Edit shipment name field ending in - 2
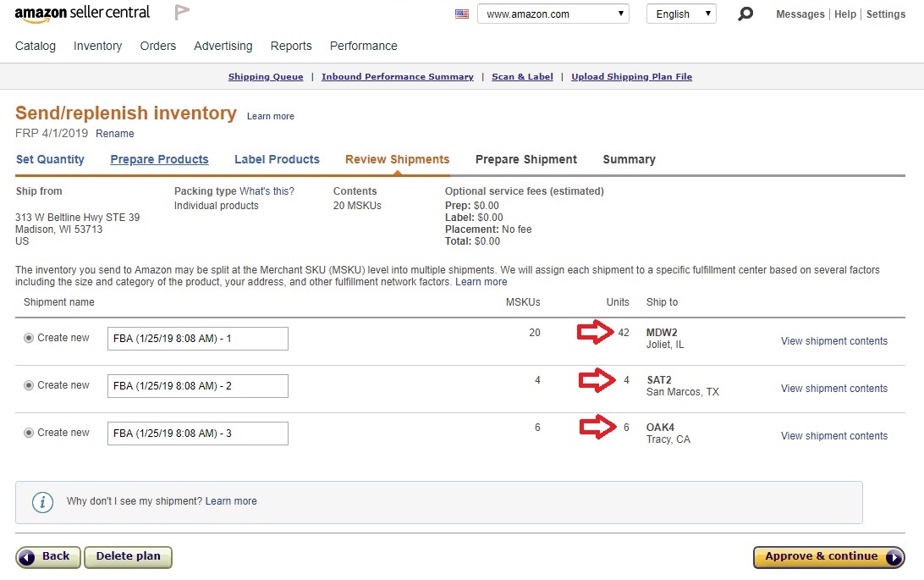The image size is (924, 580). 198,386
